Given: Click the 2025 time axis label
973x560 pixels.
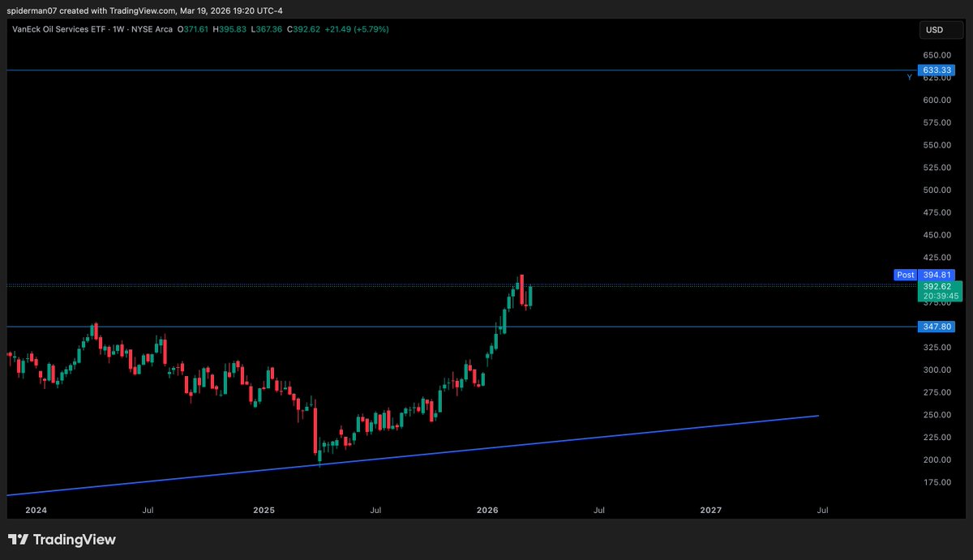Looking at the screenshot, I should 264,511.
